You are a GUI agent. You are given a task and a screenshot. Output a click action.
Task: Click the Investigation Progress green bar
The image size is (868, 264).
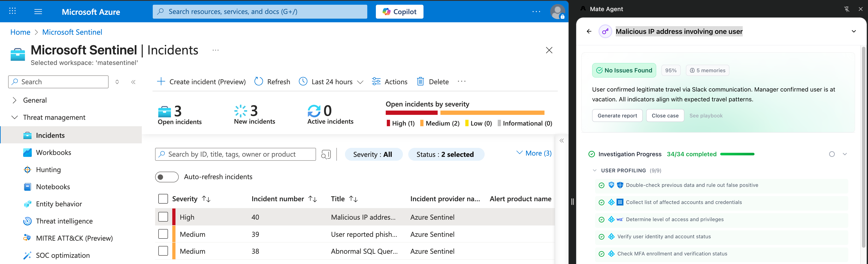737,154
